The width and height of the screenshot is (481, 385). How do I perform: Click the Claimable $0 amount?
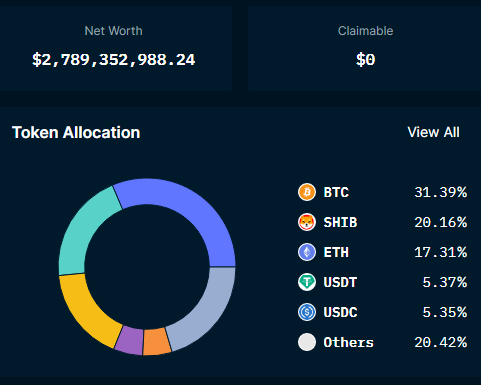(x=366, y=60)
